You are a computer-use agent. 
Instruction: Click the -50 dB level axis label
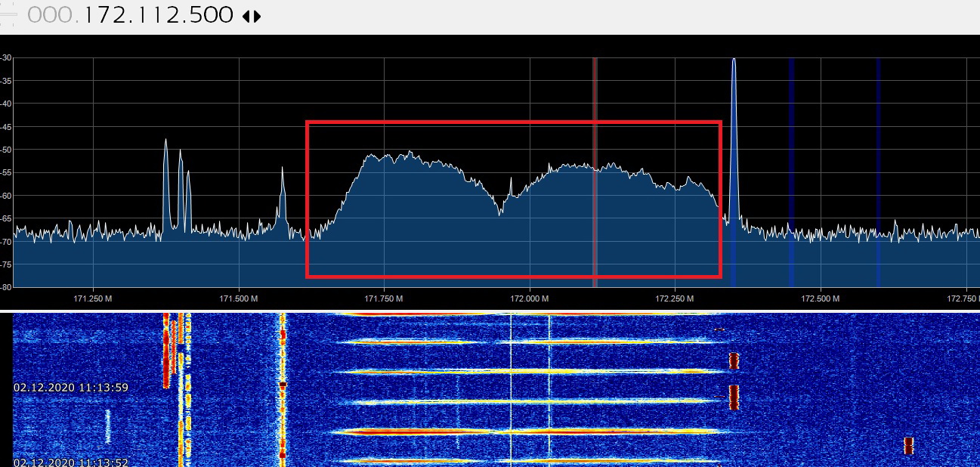[x=5, y=150]
